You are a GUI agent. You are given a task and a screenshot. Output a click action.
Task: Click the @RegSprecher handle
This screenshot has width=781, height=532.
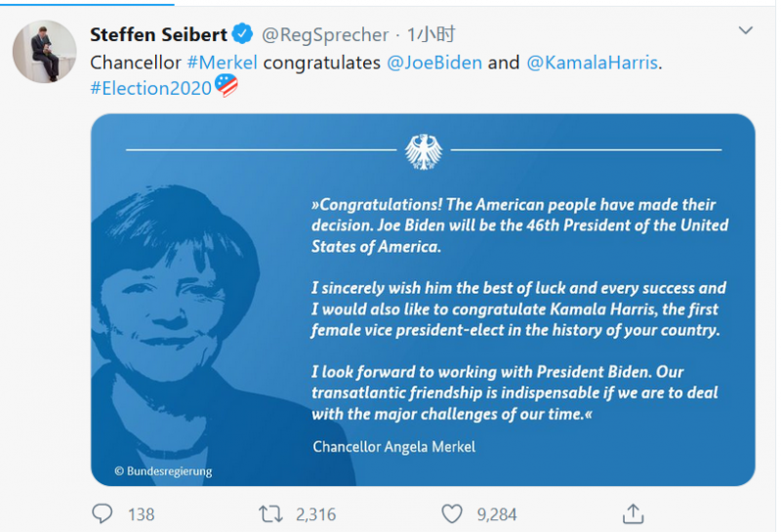coord(325,35)
